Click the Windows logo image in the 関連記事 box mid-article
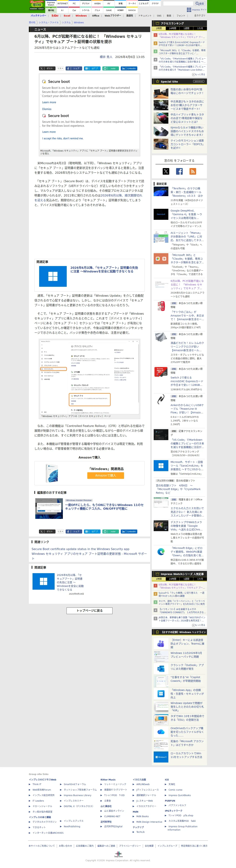This screenshot has width=236, height=868. coord(53,276)
